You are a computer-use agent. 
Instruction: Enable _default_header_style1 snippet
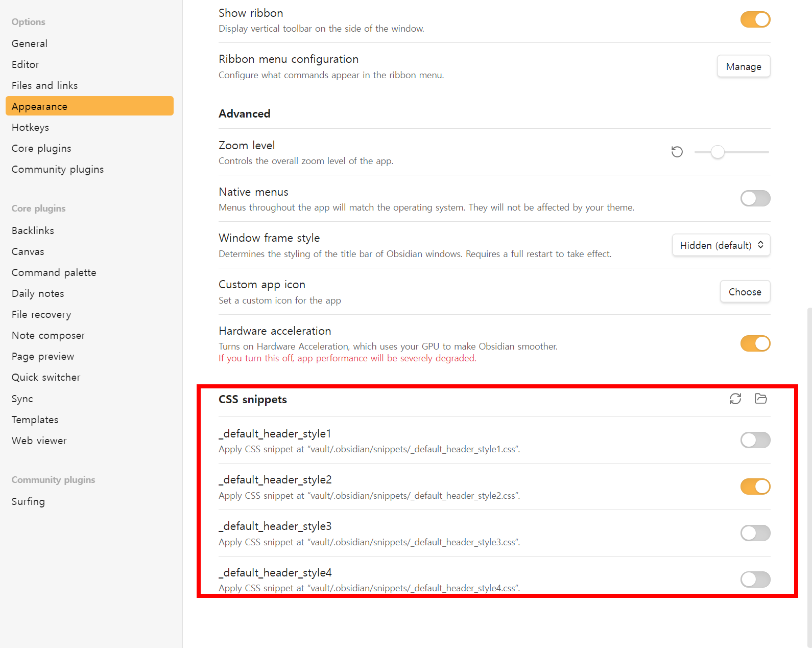[x=755, y=440]
